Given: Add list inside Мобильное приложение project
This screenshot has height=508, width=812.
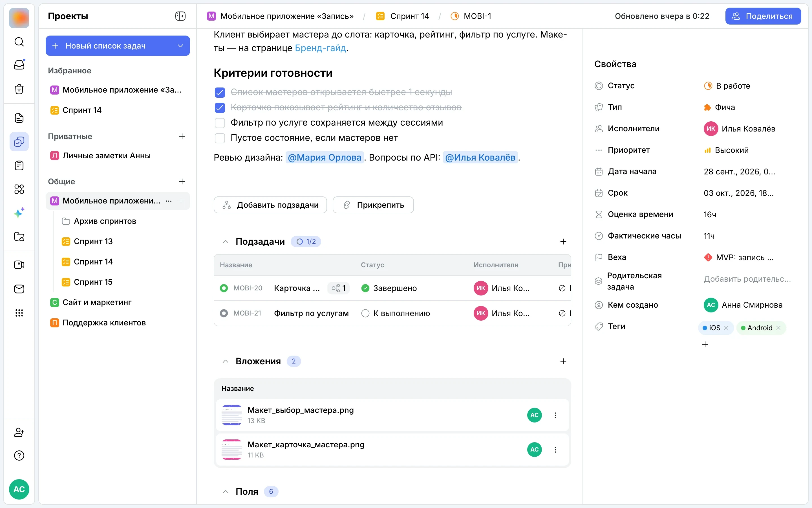Looking at the screenshot, I should point(181,201).
